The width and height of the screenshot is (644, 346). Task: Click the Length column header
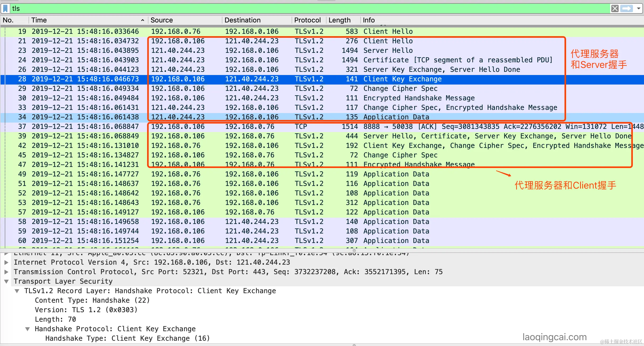click(339, 20)
